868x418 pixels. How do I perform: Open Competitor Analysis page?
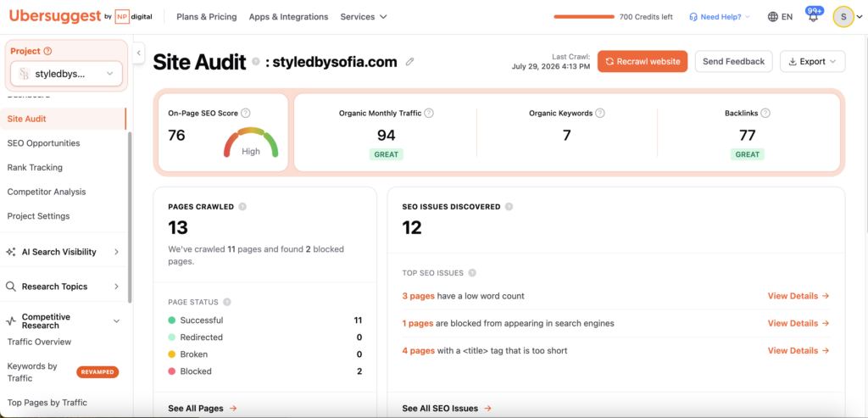point(47,192)
